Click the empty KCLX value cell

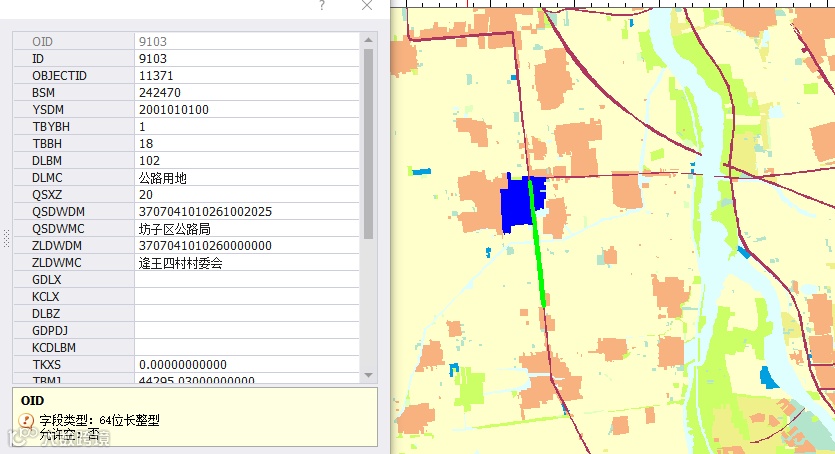[247, 296]
